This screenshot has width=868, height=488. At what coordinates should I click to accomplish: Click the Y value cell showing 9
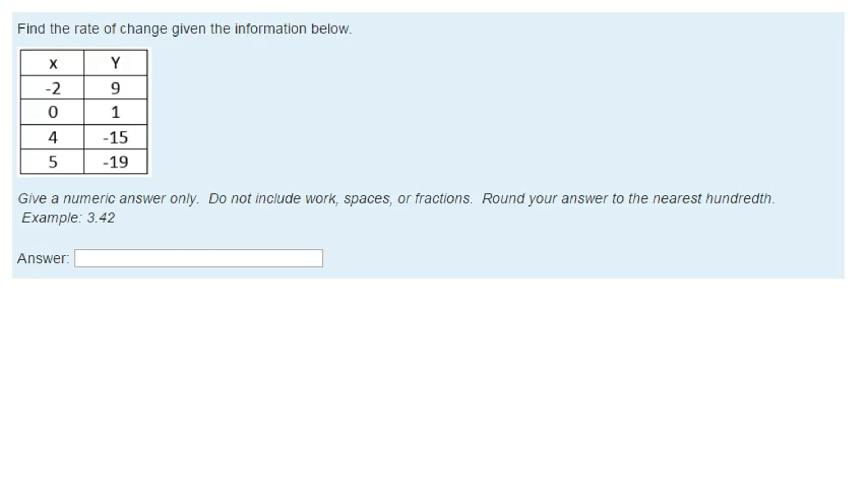point(115,88)
